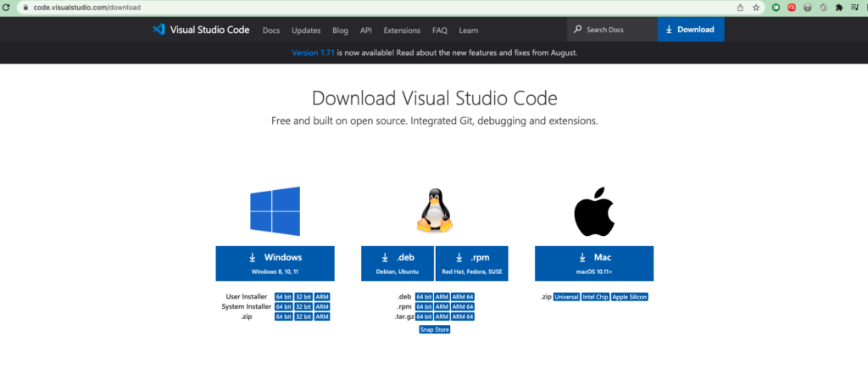Select Mac .zip Universal download
The image size is (868, 392).
click(x=566, y=297)
